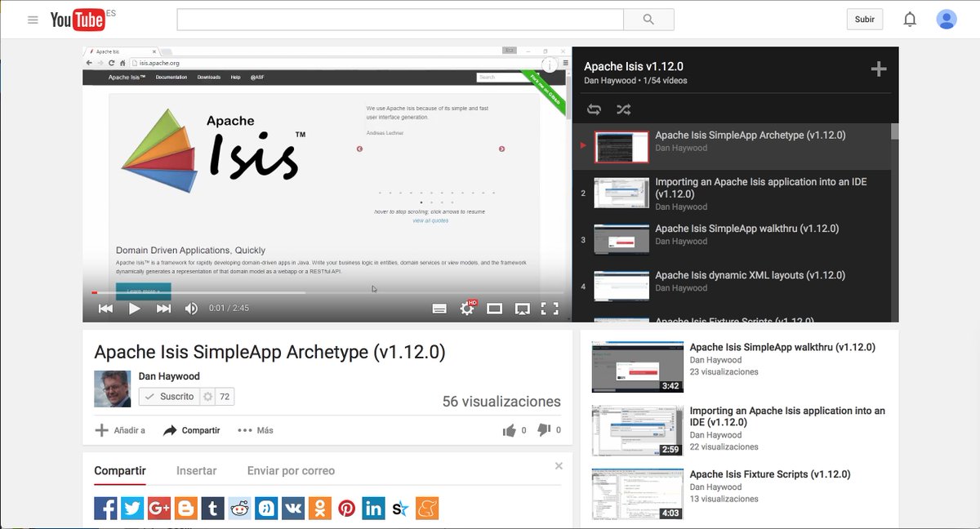The height and width of the screenshot is (529, 980).
Task: Click the Subir upload button
Action: coord(864,20)
